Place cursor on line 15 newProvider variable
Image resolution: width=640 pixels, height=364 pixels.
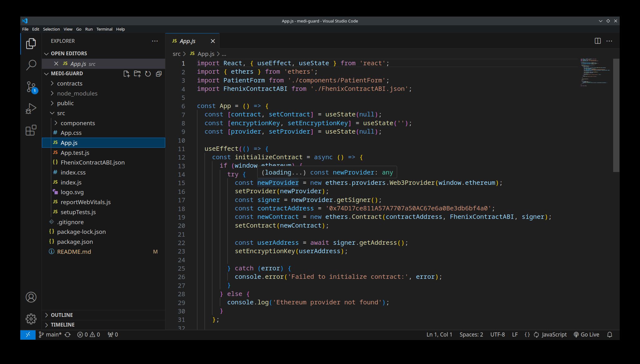point(278,183)
